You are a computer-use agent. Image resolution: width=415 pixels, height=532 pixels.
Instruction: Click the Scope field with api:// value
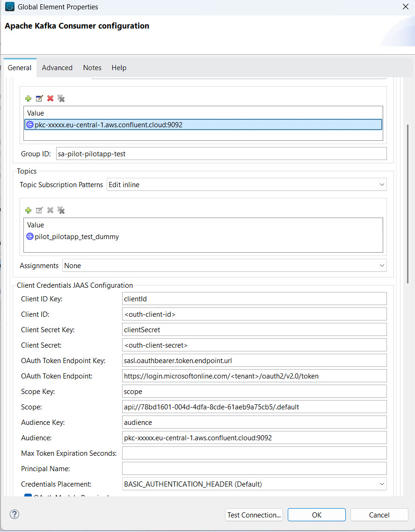pos(254,407)
